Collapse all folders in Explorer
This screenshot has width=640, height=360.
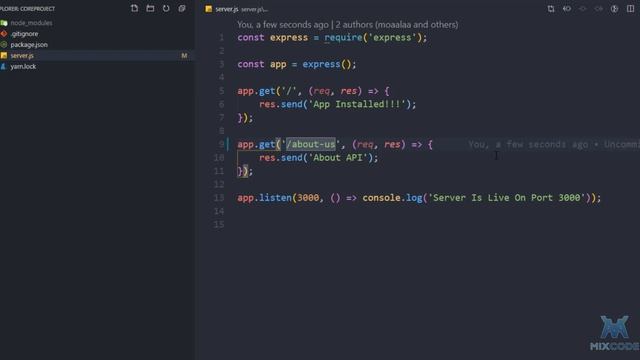click(182, 8)
